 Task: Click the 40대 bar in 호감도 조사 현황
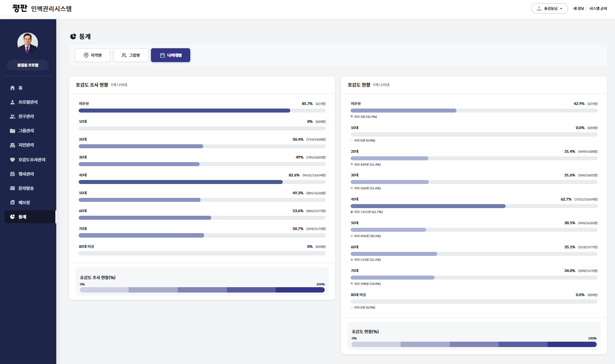180,182
